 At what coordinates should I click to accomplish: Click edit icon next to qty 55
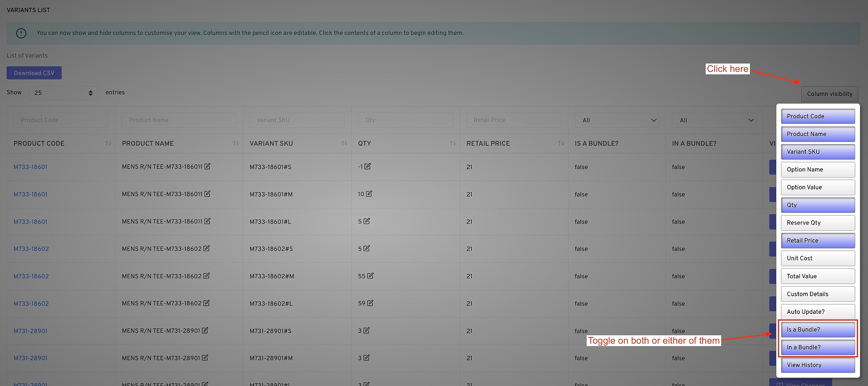point(370,276)
